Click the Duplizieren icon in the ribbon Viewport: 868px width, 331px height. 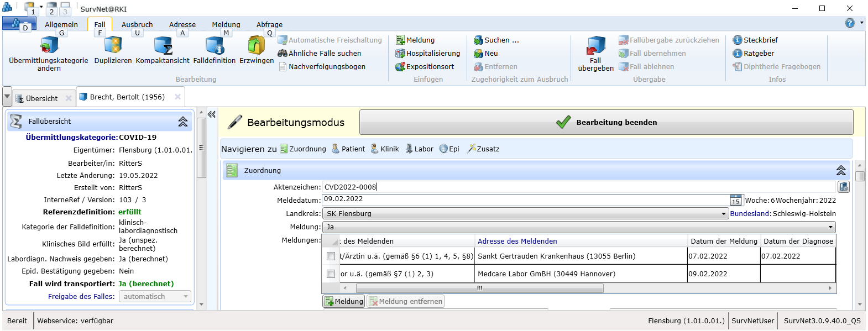coord(113,45)
